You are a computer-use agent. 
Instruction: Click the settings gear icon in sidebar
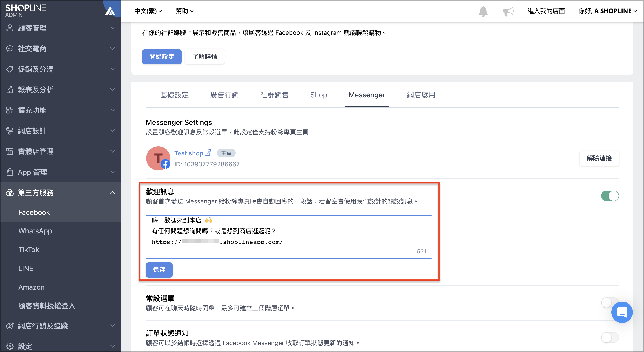click(x=10, y=346)
